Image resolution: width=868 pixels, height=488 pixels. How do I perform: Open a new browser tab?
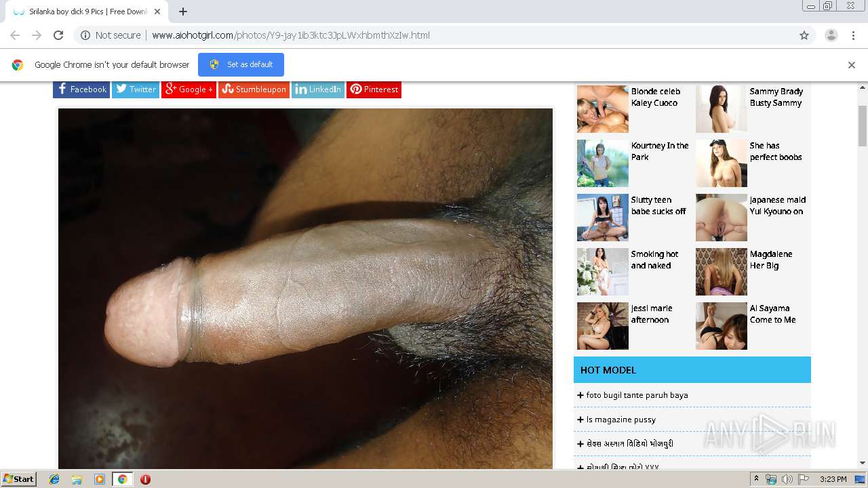[x=183, y=12]
